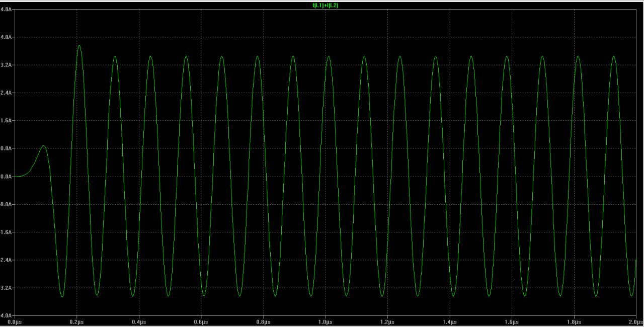
Task: Click the positive 1.6A vertical axis label
Action: [7, 121]
